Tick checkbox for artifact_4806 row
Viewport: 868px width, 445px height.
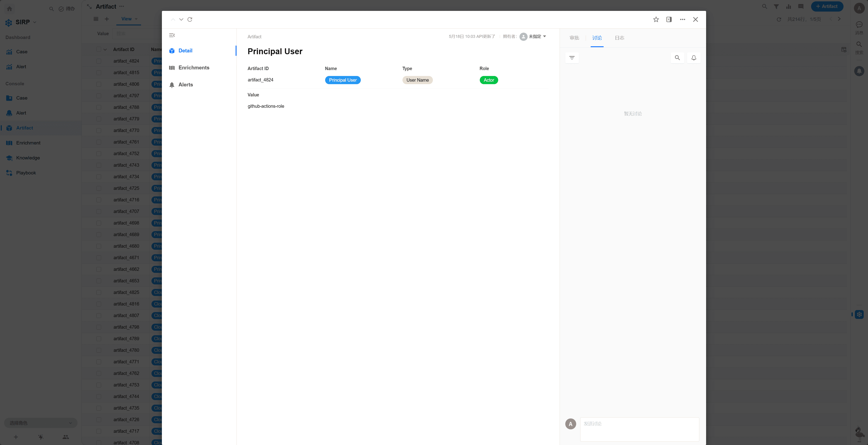point(99,84)
